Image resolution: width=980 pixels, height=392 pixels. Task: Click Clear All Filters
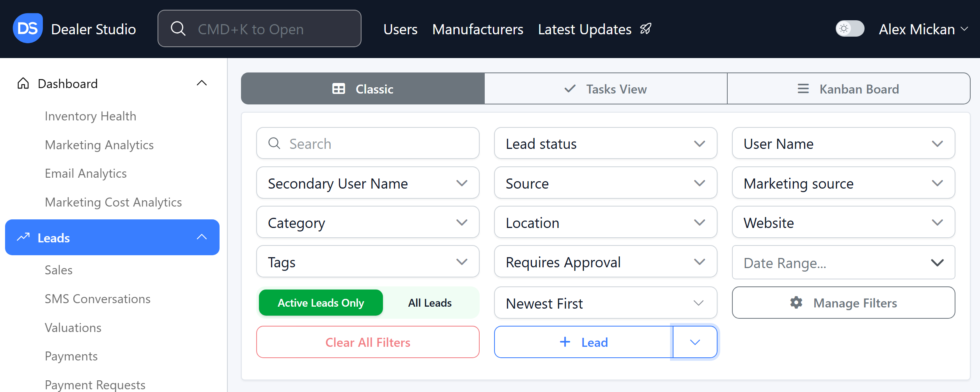[x=368, y=342]
